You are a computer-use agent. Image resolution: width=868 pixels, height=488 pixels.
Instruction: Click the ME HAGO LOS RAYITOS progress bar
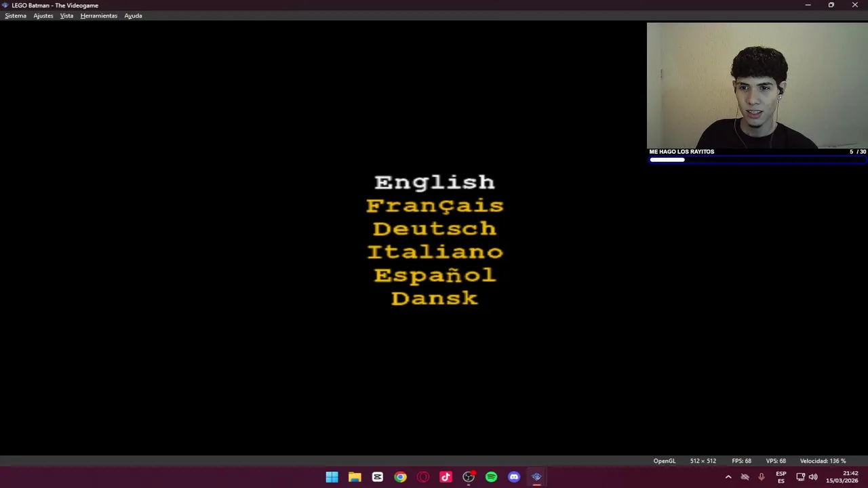coord(757,160)
